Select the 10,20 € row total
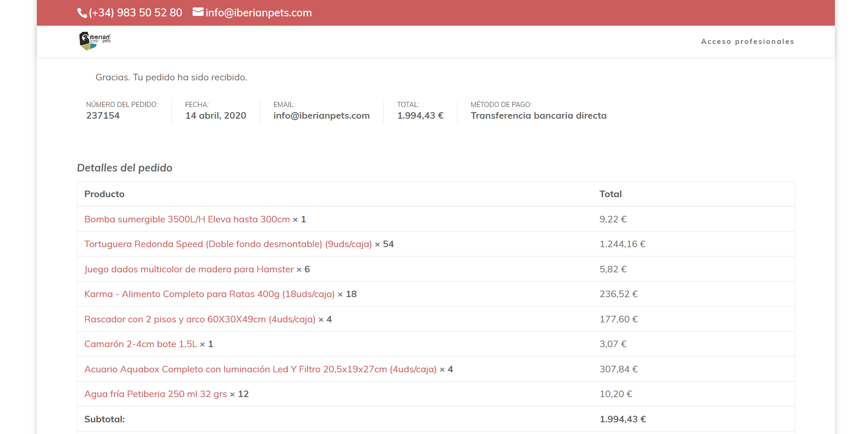The height and width of the screenshot is (434, 868). pyautogui.click(x=616, y=394)
